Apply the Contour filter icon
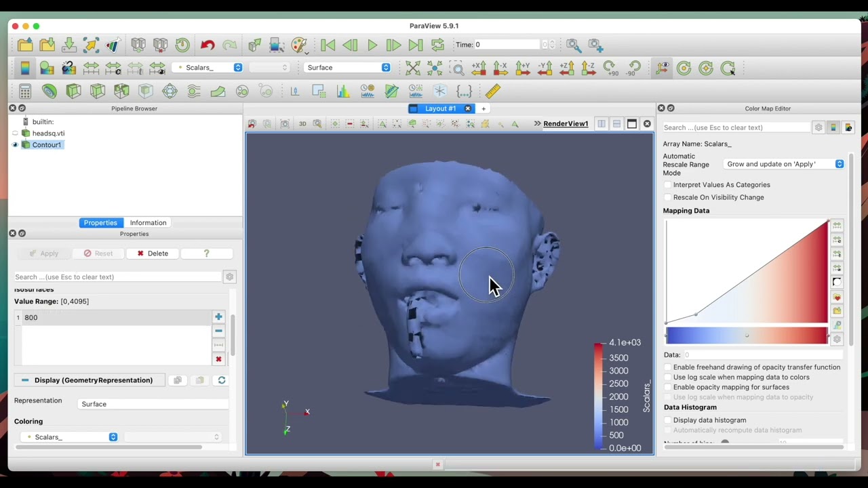 point(50,91)
